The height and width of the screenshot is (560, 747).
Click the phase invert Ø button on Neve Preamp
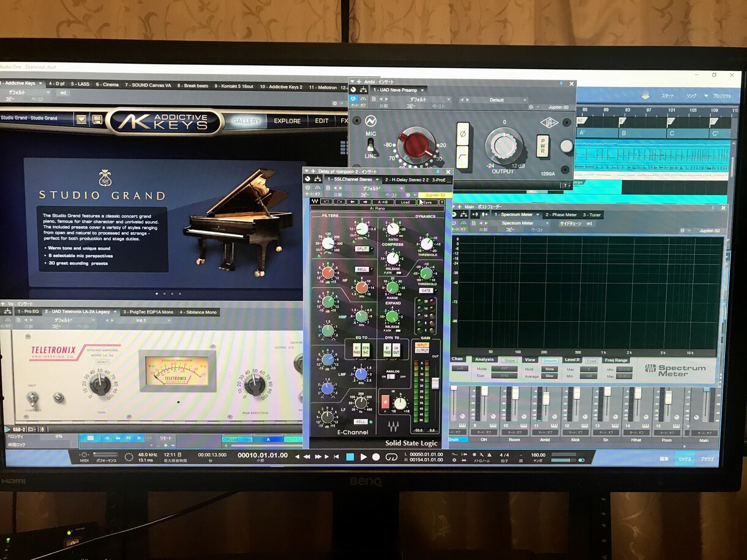tap(463, 133)
